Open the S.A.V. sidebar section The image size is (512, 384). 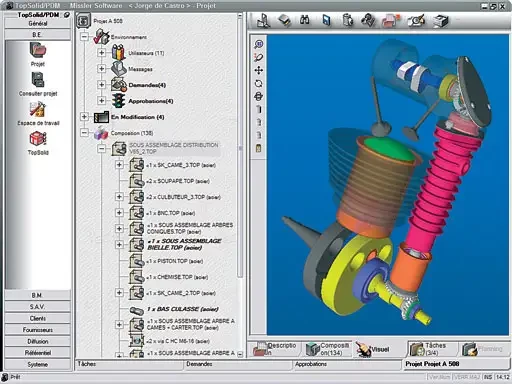point(38,307)
